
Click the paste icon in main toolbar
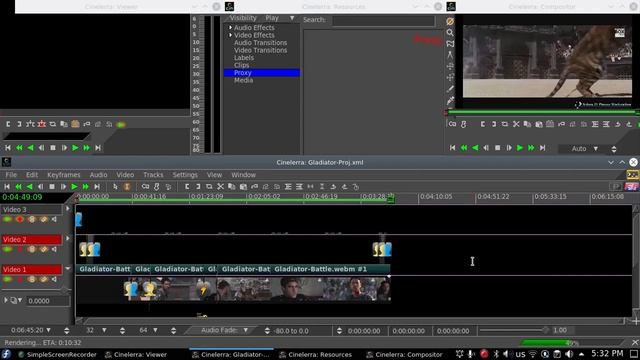click(x=243, y=187)
